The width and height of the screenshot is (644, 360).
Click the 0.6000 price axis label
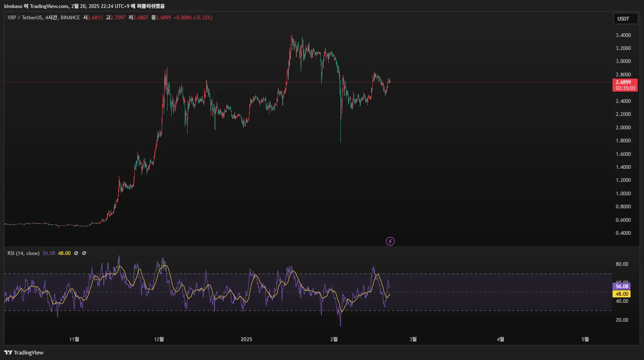click(x=623, y=220)
